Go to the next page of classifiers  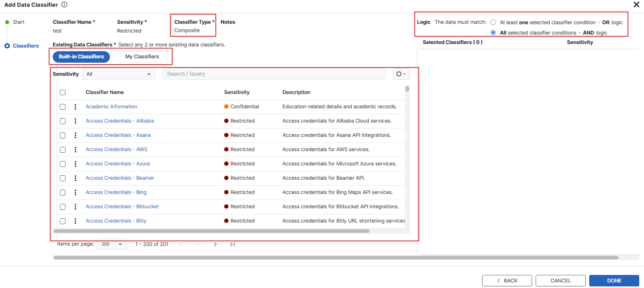point(215,244)
